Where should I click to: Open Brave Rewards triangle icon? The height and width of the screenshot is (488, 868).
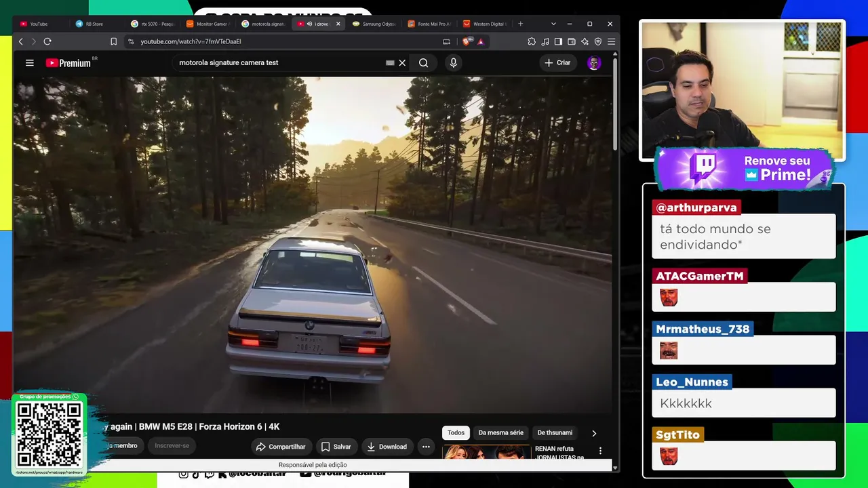tap(481, 41)
